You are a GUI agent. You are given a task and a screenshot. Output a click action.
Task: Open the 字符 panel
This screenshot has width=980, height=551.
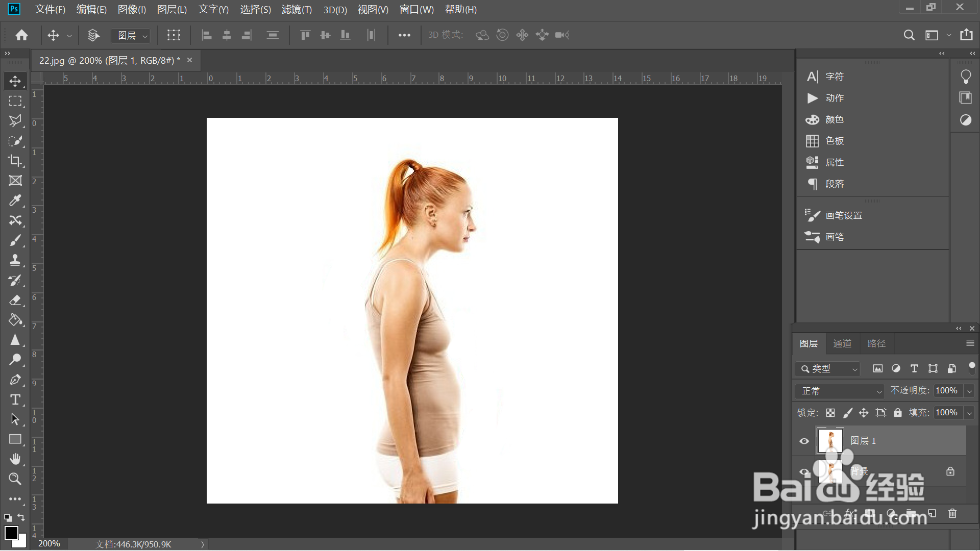coord(834,77)
